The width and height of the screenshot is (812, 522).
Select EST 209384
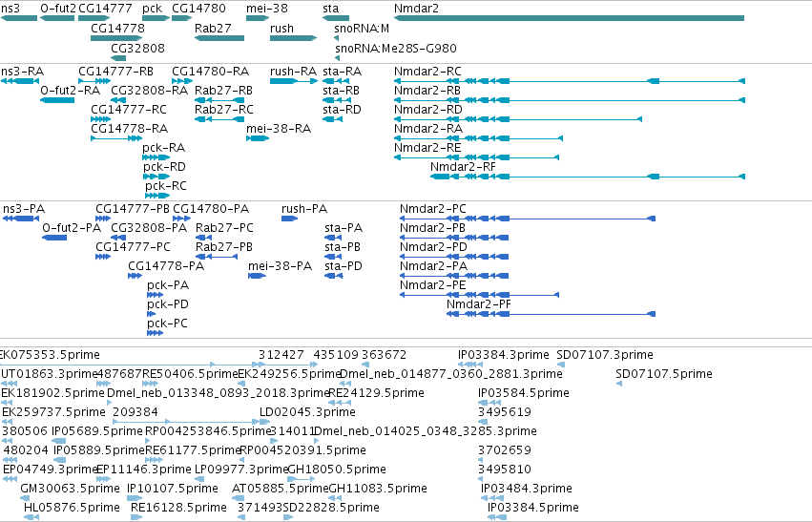click(x=135, y=411)
